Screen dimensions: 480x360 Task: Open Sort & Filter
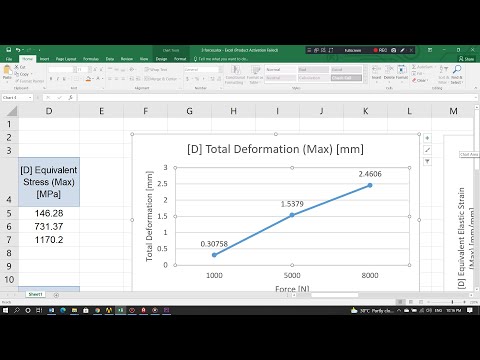tap(443, 74)
